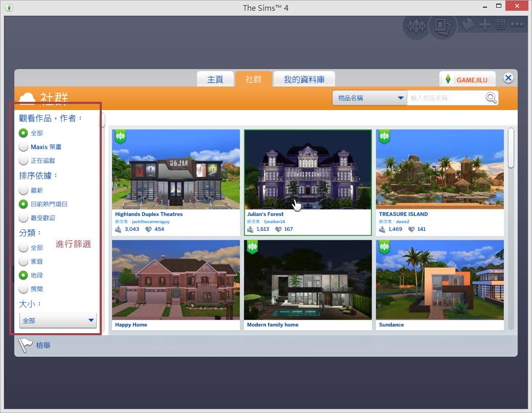
Task: Click the tag icon in top toolbar
Action: point(468,25)
